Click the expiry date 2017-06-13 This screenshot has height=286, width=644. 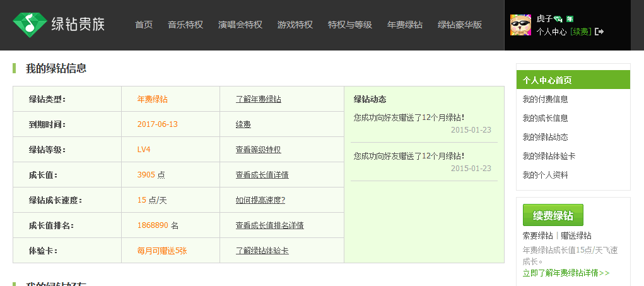click(x=157, y=124)
